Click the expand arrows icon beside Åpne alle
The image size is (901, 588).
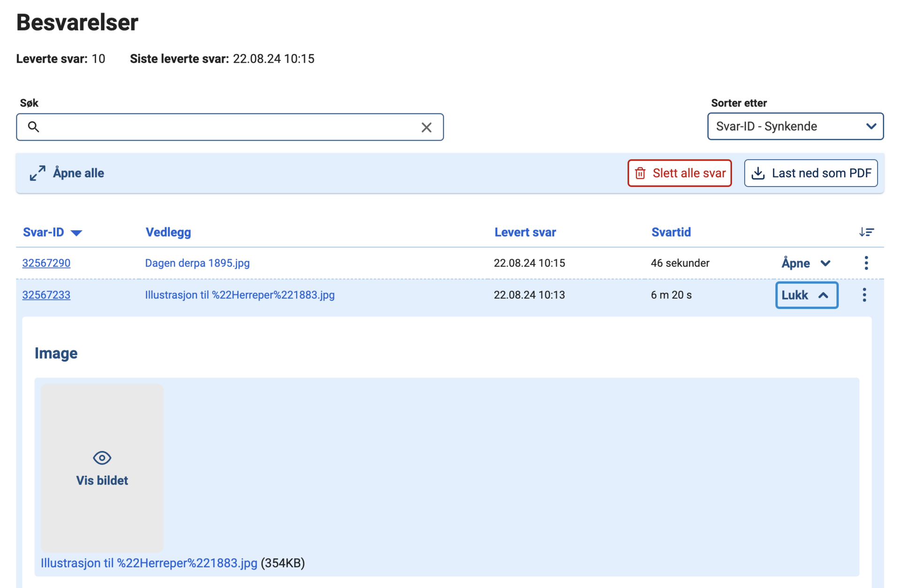[x=38, y=173]
